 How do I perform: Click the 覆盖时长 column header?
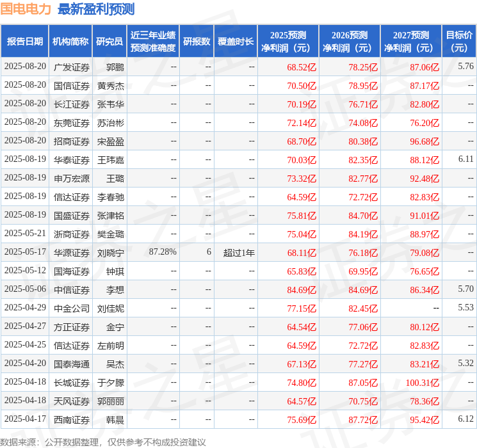(236, 42)
